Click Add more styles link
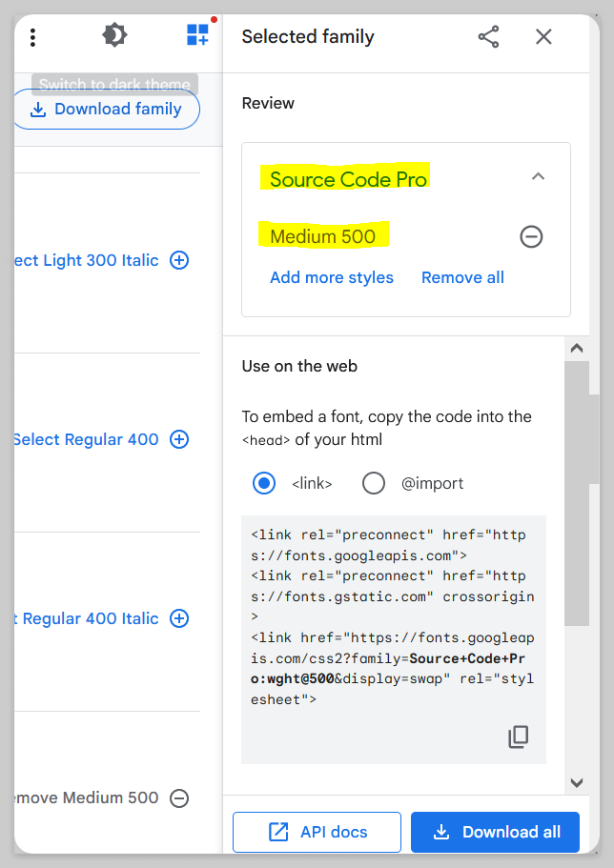The image size is (614, 868). tap(332, 277)
